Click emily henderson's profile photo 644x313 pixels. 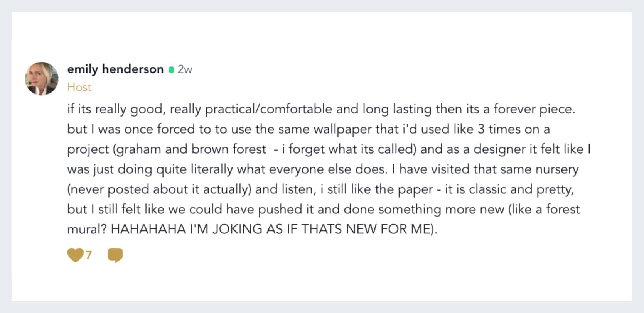[x=42, y=78]
